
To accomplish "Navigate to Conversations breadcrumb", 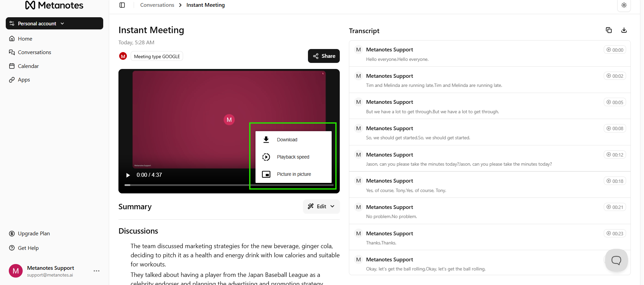I will click(x=157, y=5).
